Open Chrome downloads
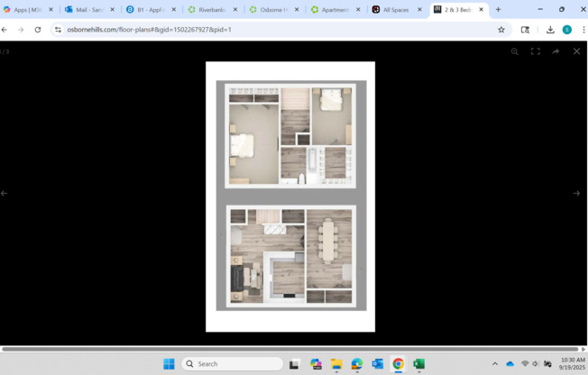 550,30
